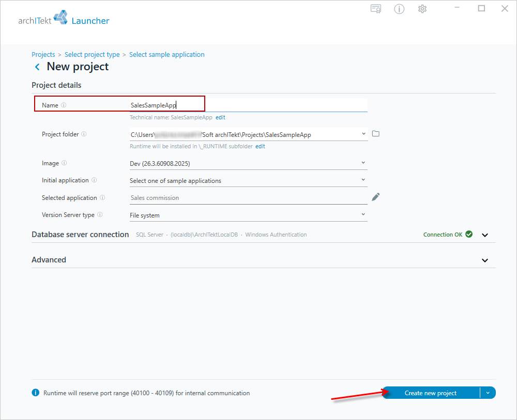The height and width of the screenshot is (420, 517).
Task: Click the SQL Server text in database summary
Action: pos(150,235)
